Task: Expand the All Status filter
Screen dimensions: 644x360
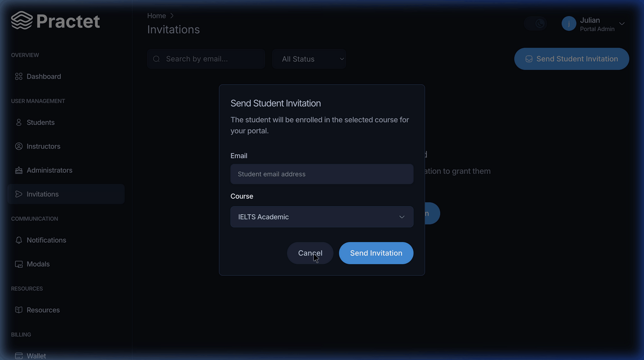Action: coord(309,59)
